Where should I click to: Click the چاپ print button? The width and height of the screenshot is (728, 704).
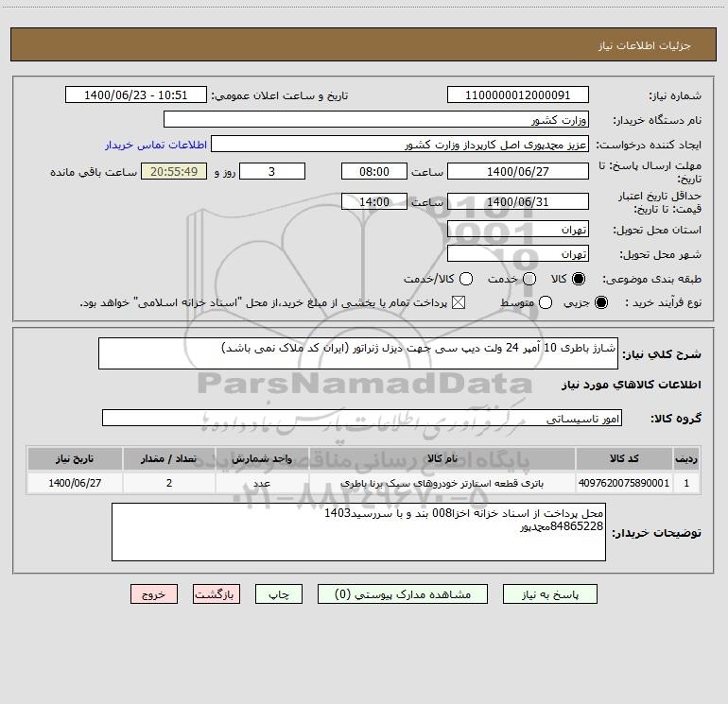coord(279,594)
